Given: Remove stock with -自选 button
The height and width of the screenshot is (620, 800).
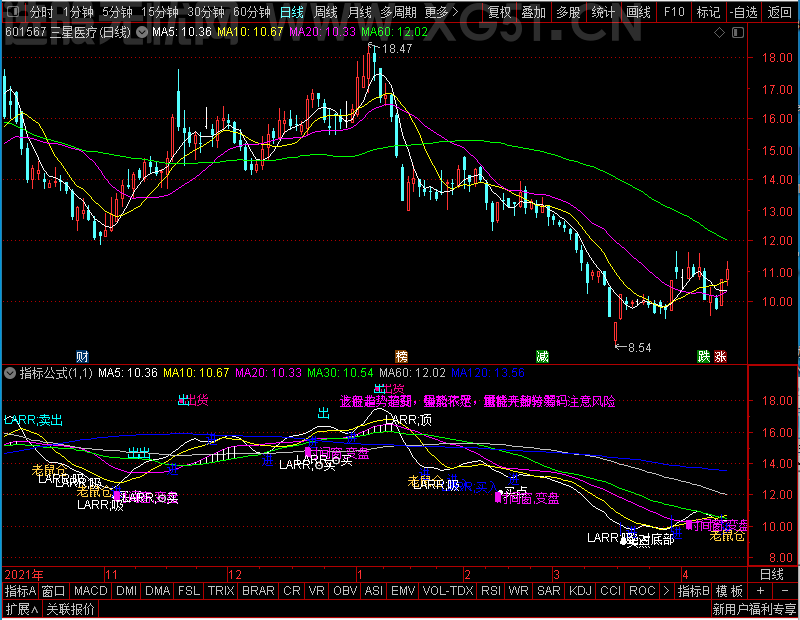Looking at the screenshot, I should [744, 12].
